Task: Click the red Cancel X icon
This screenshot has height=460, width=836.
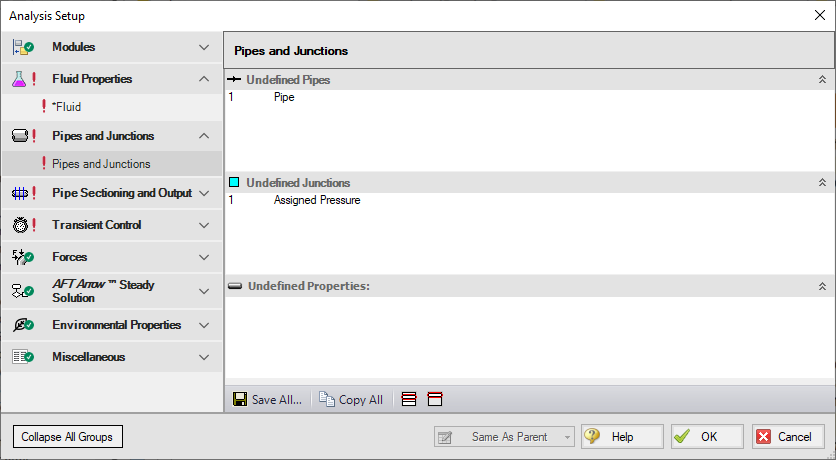Action: 763,437
